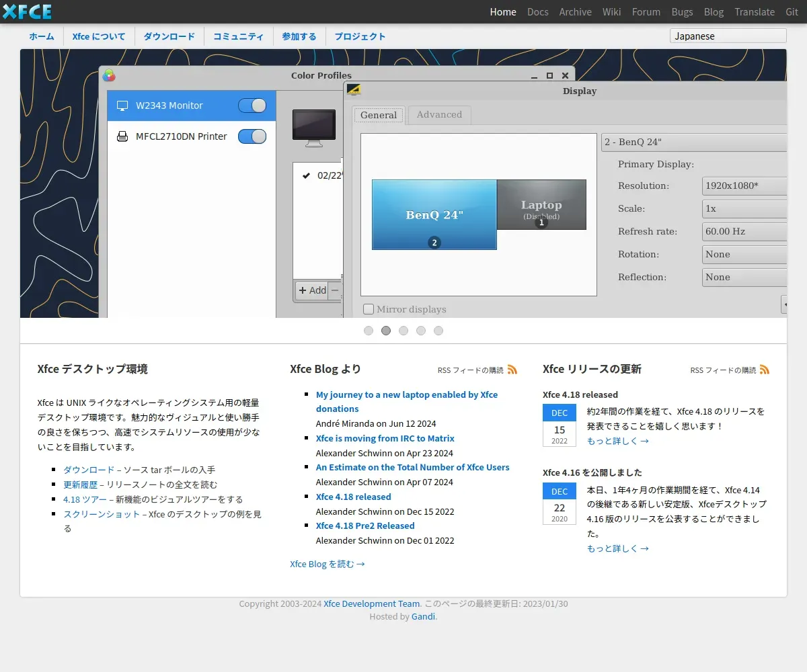Click the プロジェクト menu item
The image size is (807, 672).
tap(360, 36)
